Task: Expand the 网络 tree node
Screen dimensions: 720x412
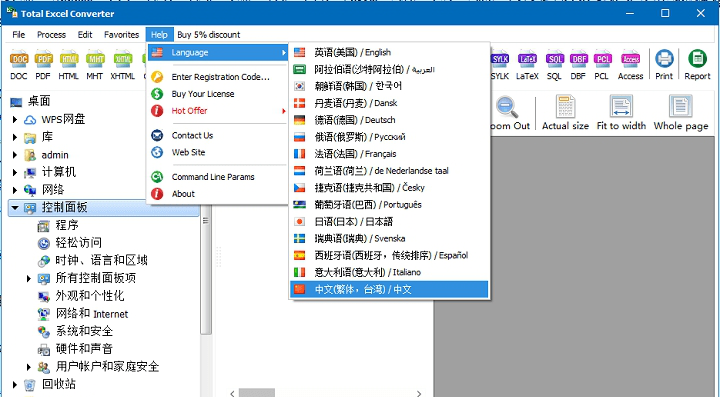Action: (15, 190)
